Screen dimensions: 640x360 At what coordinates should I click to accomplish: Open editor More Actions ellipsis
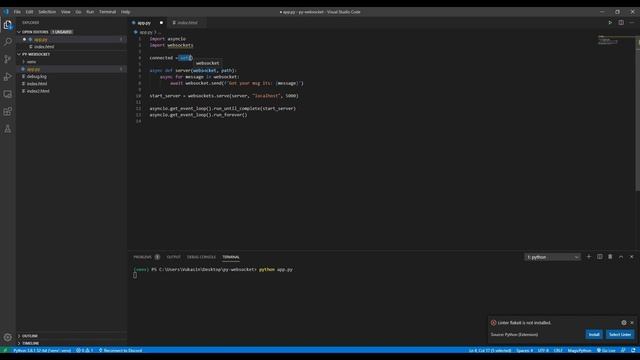point(632,22)
